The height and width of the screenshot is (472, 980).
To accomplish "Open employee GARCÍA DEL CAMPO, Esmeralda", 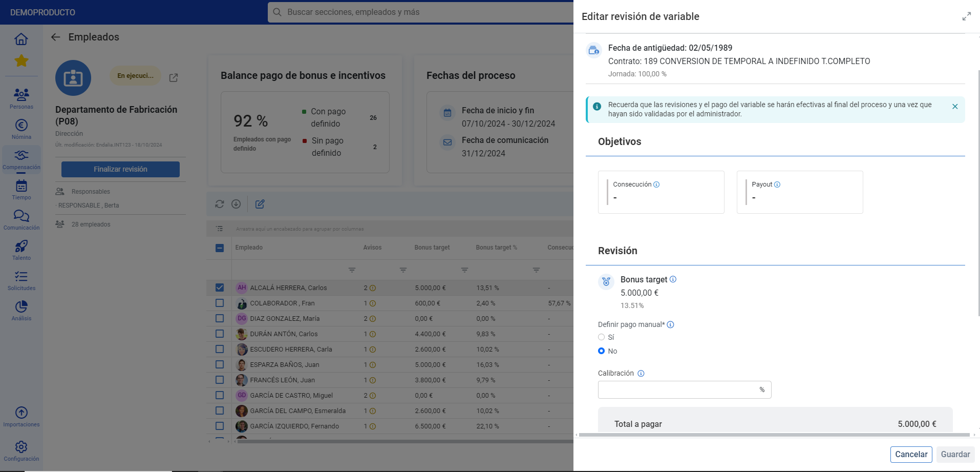I will (x=297, y=411).
